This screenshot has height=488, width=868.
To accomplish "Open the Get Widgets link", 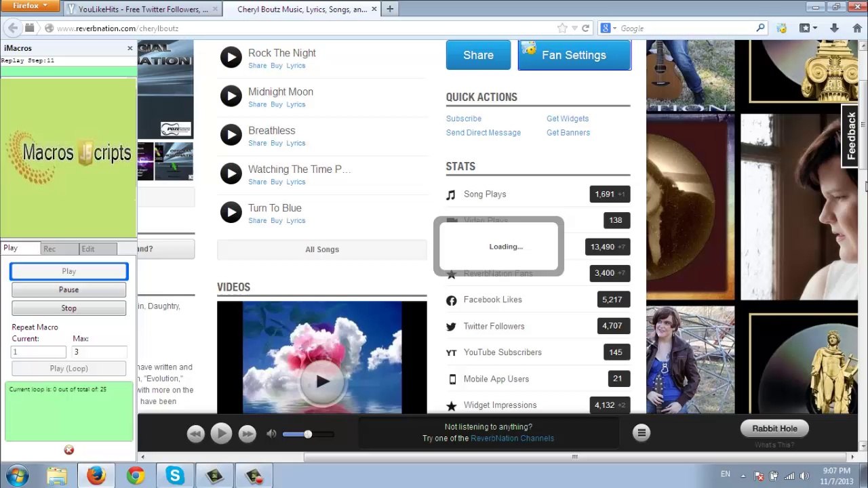I will 568,119.
